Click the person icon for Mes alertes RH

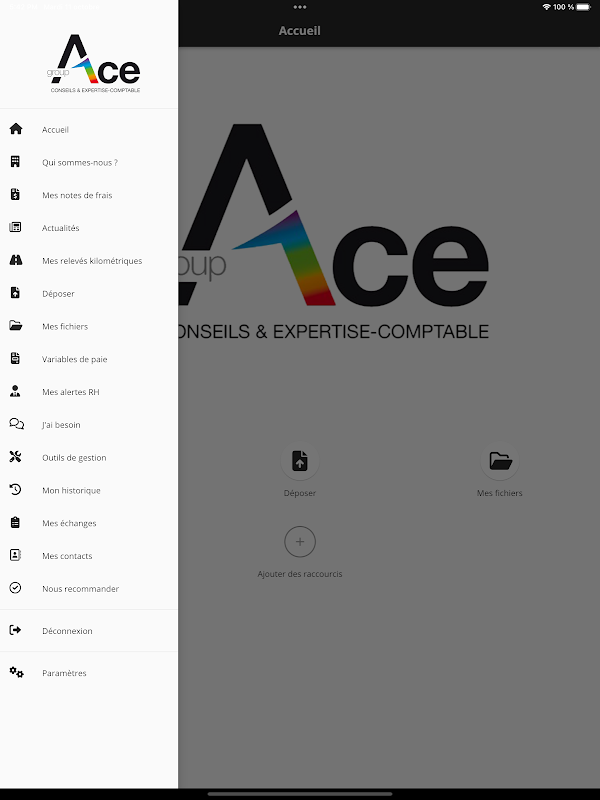click(15, 391)
